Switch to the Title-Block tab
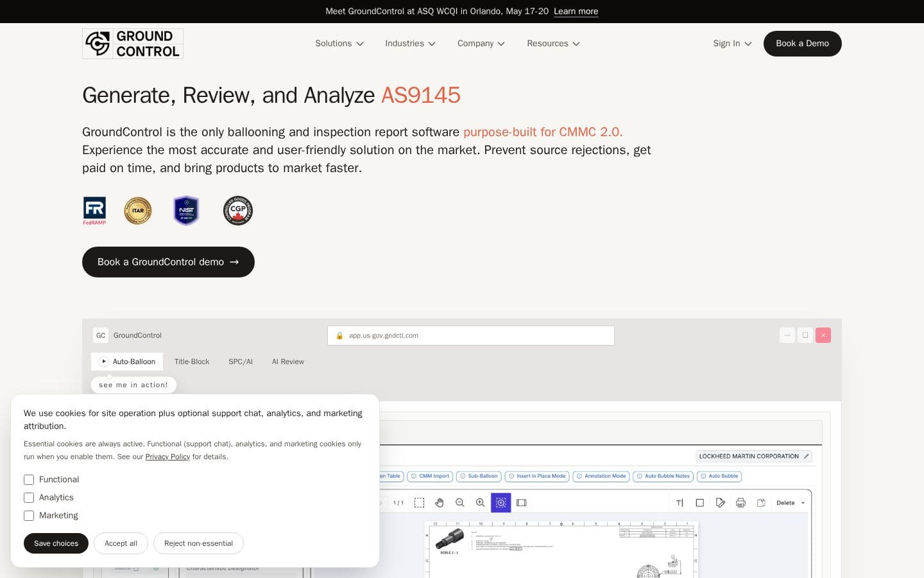 (192, 362)
